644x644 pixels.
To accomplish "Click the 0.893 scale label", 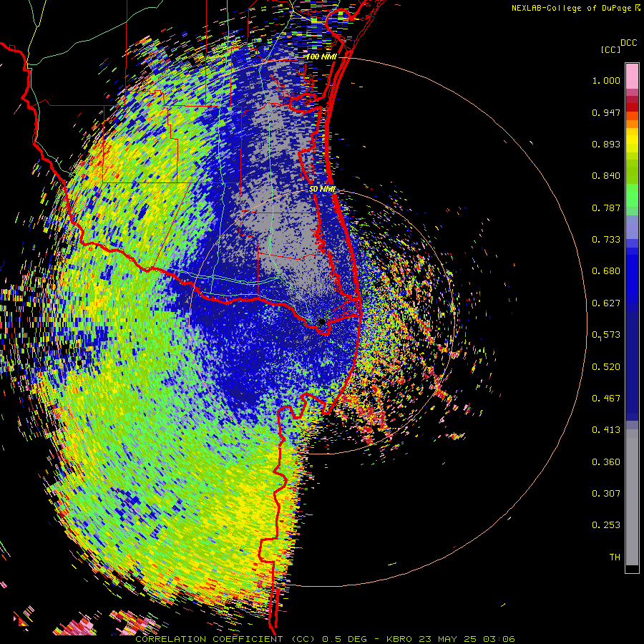I will pos(606,144).
